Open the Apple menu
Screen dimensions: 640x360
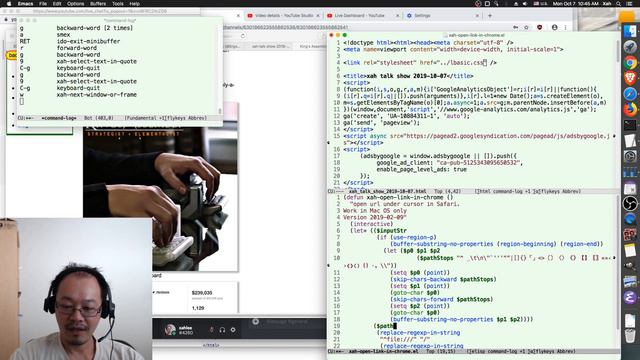[9, 4]
